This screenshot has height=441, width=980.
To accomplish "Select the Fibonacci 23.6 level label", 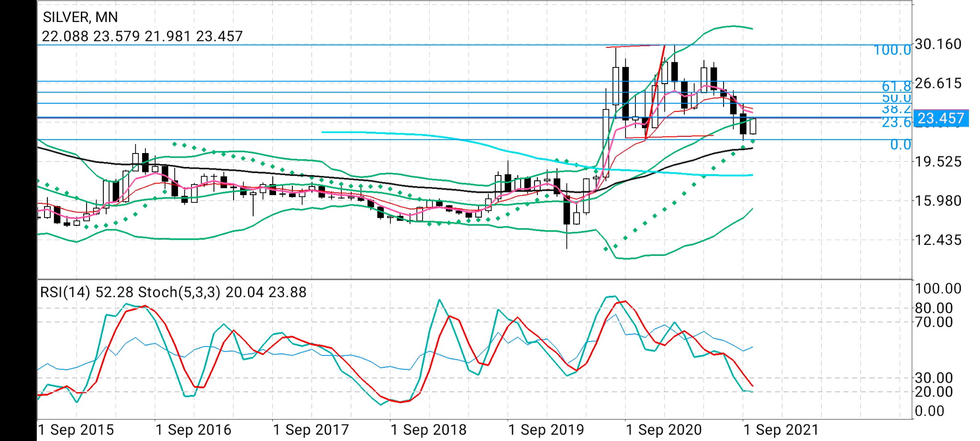I will pyautogui.click(x=896, y=122).
